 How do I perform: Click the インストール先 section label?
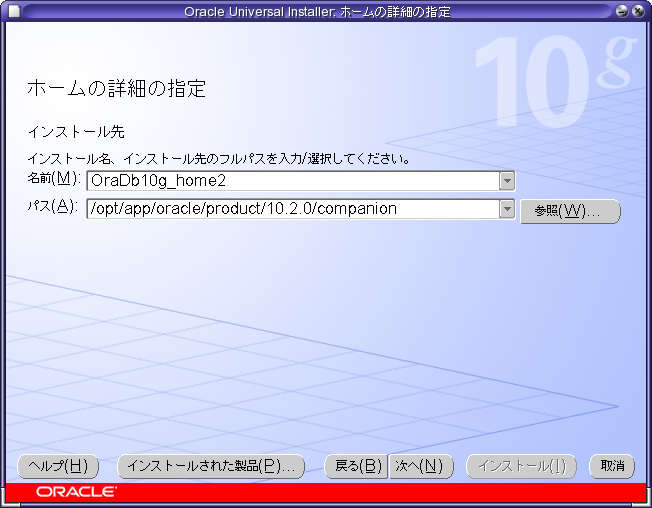coord(76,132)
